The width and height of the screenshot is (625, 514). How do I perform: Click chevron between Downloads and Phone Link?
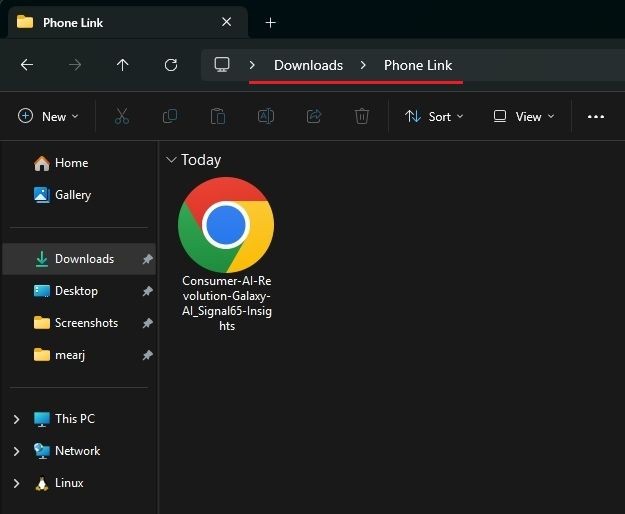coord(363,65)
